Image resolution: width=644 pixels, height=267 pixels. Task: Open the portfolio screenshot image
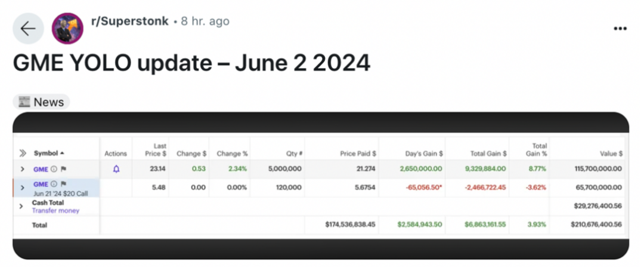321,186
